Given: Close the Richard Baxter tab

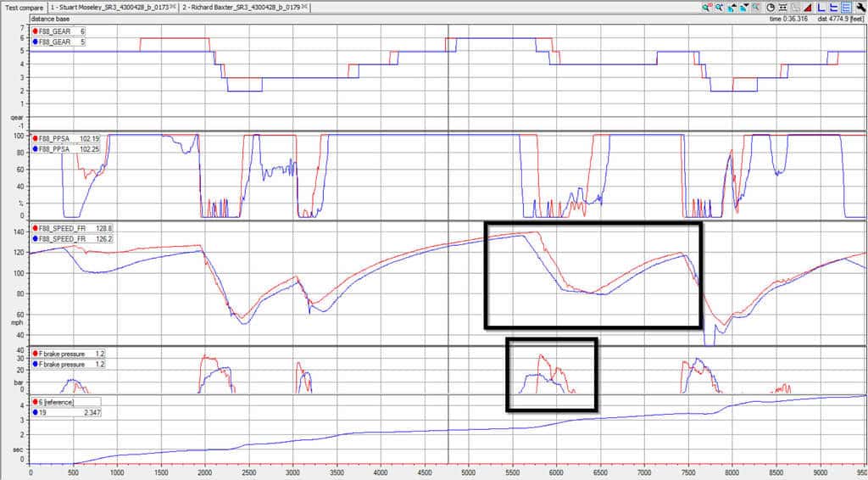Looking at the screenshot, I should pos(303,8).
